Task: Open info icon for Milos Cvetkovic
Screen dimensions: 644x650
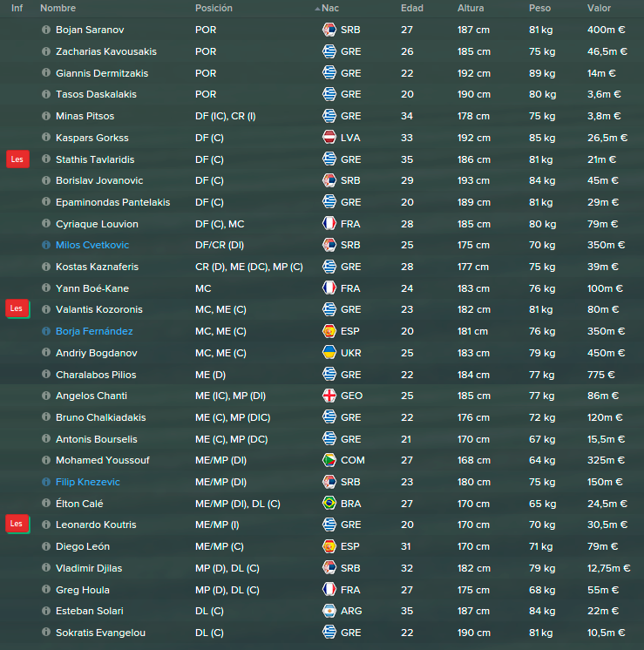Action: (x=46, y=245)
